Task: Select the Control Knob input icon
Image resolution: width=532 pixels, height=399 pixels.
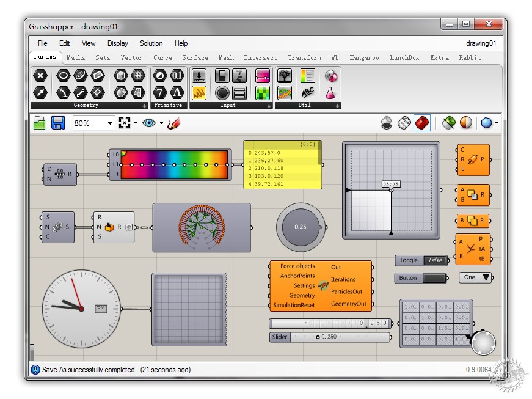Action: pos(222,93)
